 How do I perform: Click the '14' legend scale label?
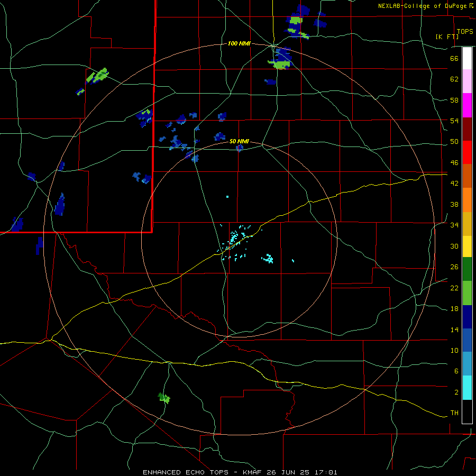pos(454,329)
